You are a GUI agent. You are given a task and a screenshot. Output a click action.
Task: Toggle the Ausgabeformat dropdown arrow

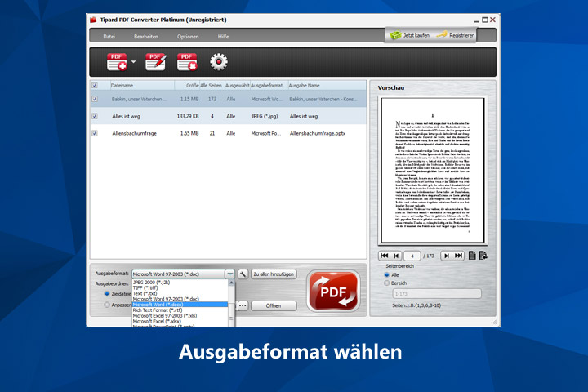[229, 274]
